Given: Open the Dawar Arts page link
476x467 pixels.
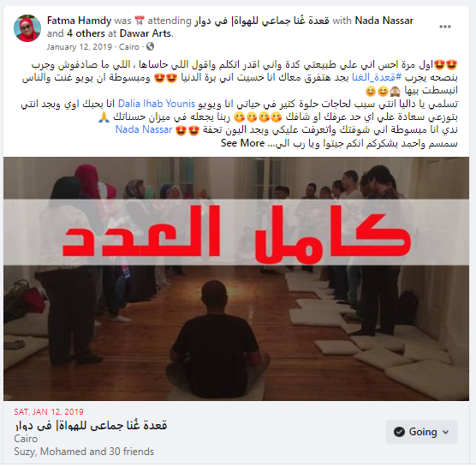Looking at the screenshot, I should (x=146, y=33).
